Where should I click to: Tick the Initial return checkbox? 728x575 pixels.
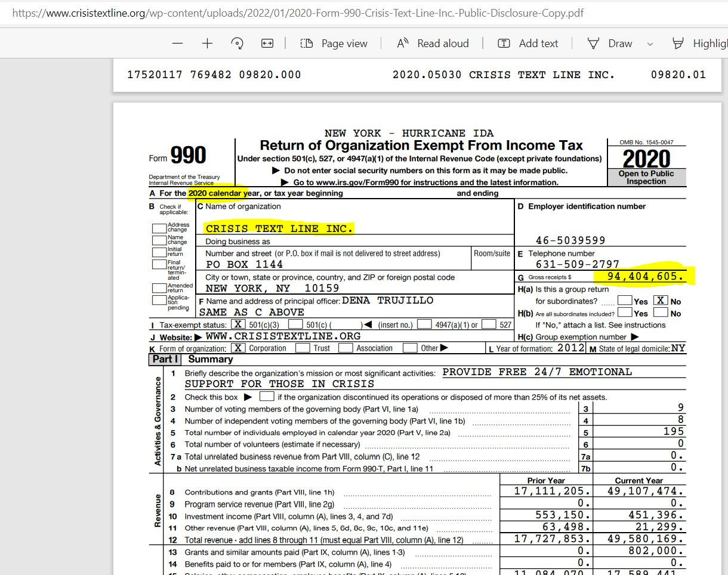point(159,252)
